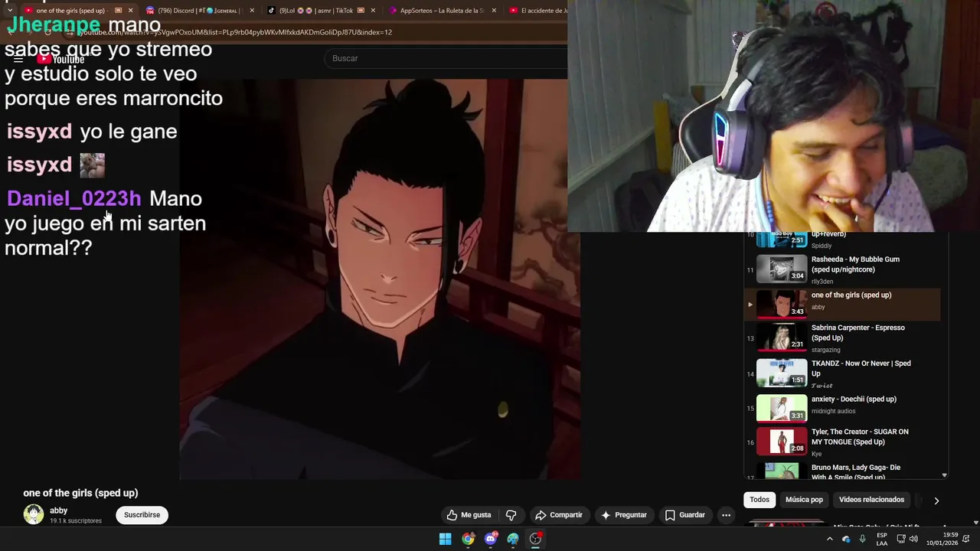Click the 19.1 k suscriptores text
980x551 pixels.
[x=76, y=521]
